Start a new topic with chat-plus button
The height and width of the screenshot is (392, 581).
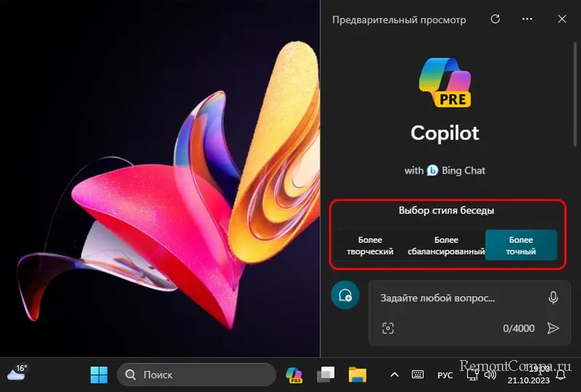tap(346, 295)
